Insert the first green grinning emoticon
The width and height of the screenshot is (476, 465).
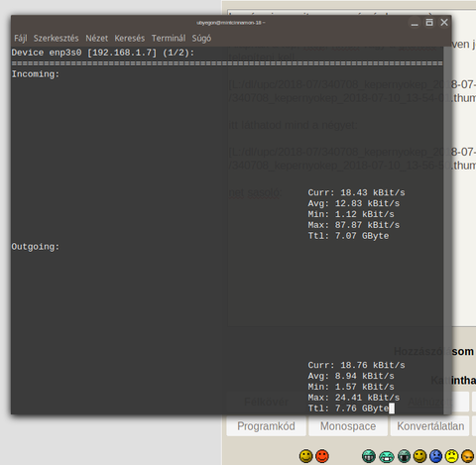click(x=369, y=456)
